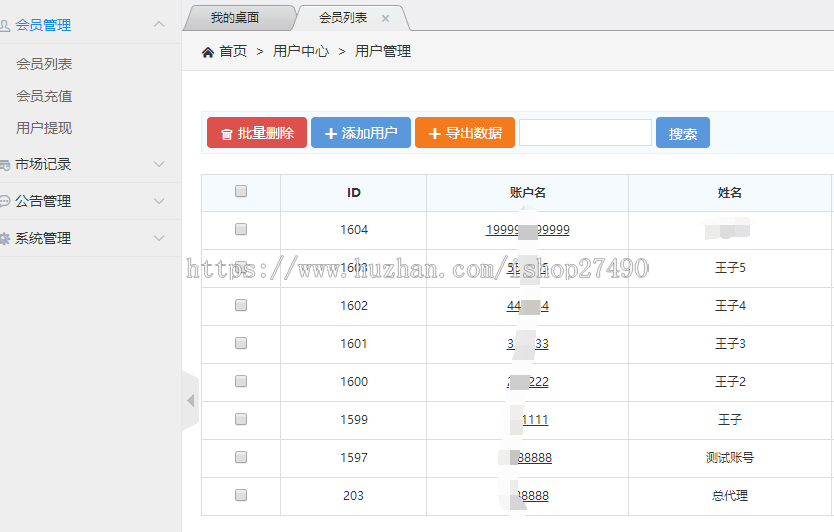Click the sidebar collapse arrow handle
Viewport: 834px width, 532px height.
(x=190, y=401)
